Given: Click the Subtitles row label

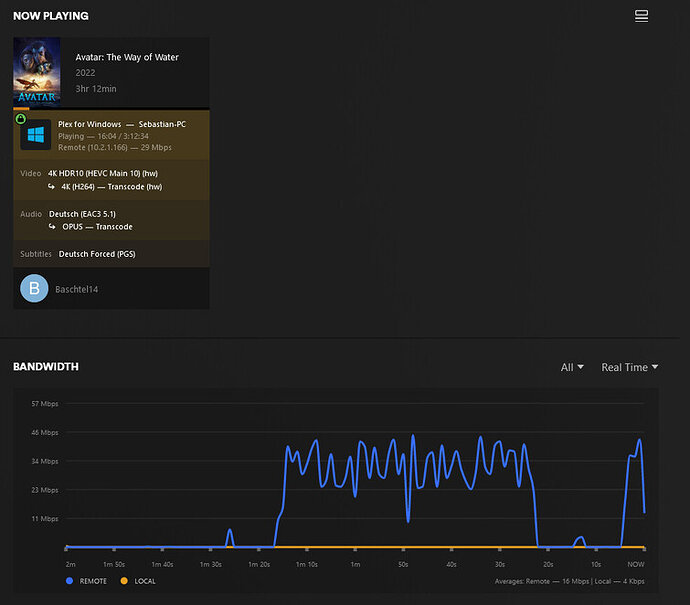Looking at the screenshot, I should pos(36,254).
